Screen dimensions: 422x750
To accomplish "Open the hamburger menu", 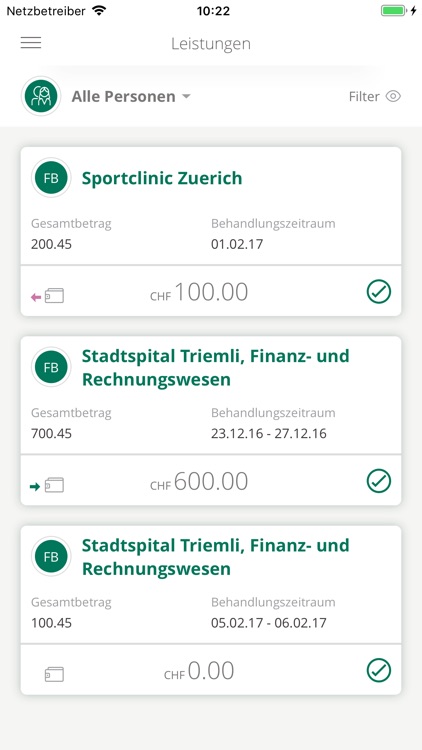I will click(31, 43).
